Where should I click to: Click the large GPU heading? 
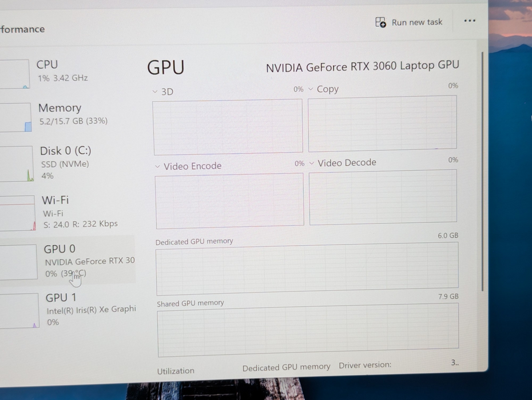[166, 67]
